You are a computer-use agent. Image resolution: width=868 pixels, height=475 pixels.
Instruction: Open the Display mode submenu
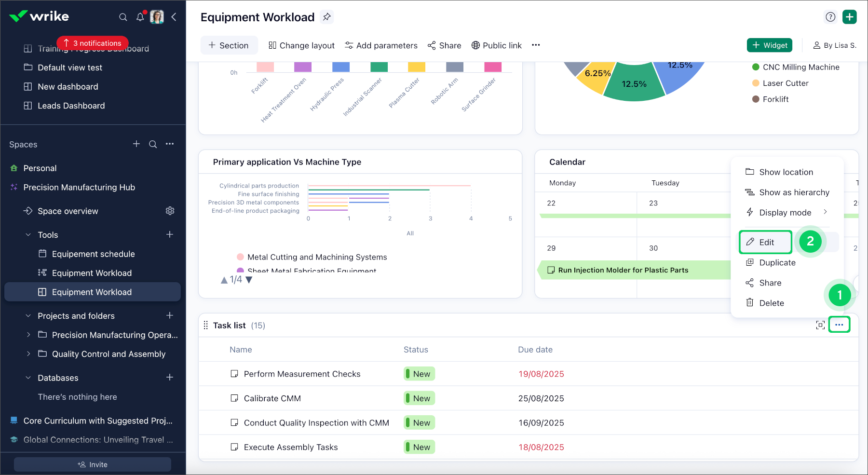coord(787,213)
